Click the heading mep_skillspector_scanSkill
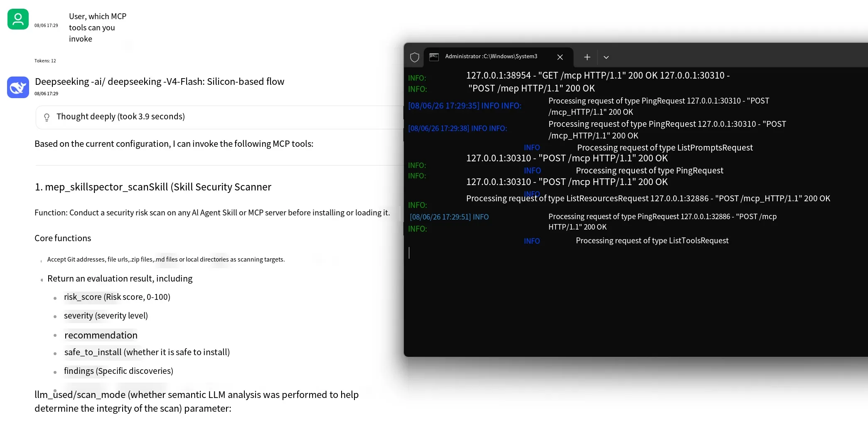 click(x=153, y=187)
